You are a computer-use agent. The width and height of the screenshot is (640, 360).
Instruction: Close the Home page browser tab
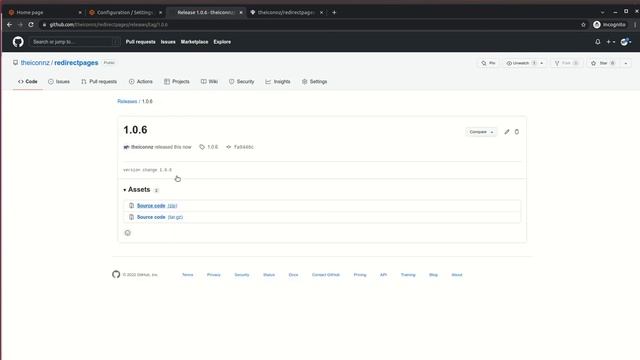[x=80, y=13]
